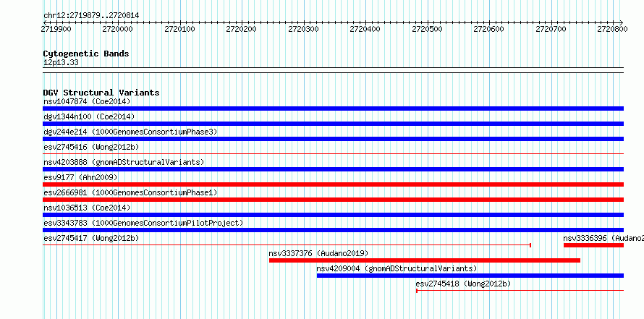Click ruler position 2720200
This screenshot has height=319, width=644.
pyautogui.click(x=242, y=29)
